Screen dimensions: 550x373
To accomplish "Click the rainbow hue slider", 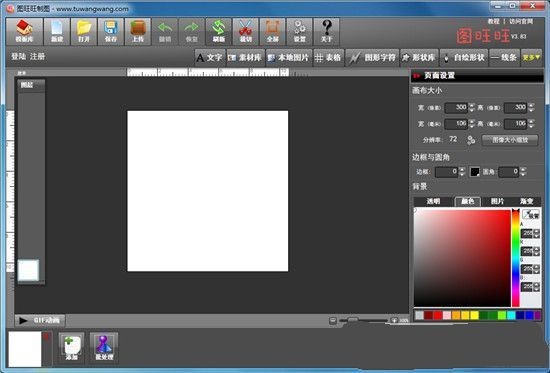I will 516,258.
